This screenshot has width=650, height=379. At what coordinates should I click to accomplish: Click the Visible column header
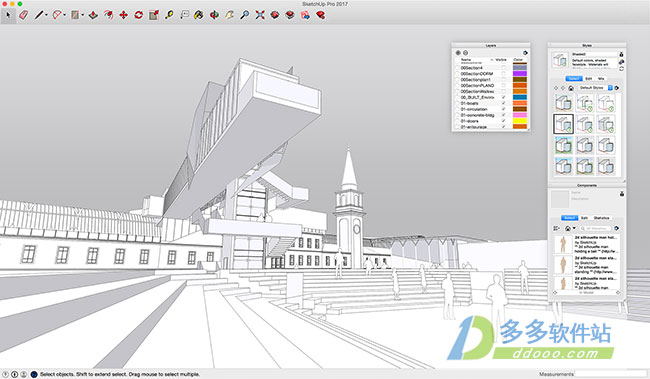pos(501,60)
